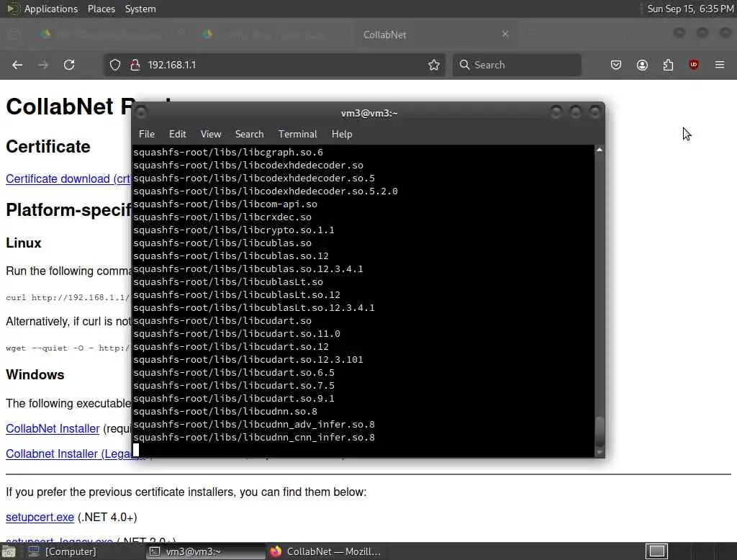
Task: Switch to CollabNet — Mozilla taskbar button
Action: click(326, 551)
